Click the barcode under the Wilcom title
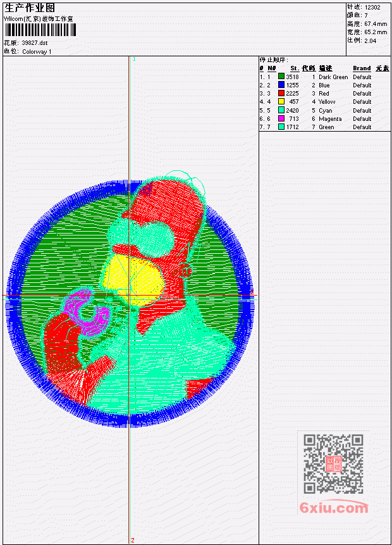The width and height of the screenshot is (392, 545). [x=40, y=30]
